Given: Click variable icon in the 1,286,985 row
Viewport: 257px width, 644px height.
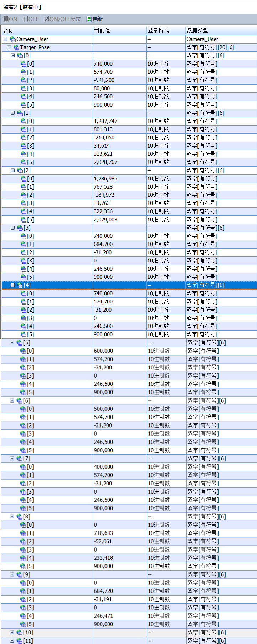Looking at the screenshot, I should [x=24, y=179].
